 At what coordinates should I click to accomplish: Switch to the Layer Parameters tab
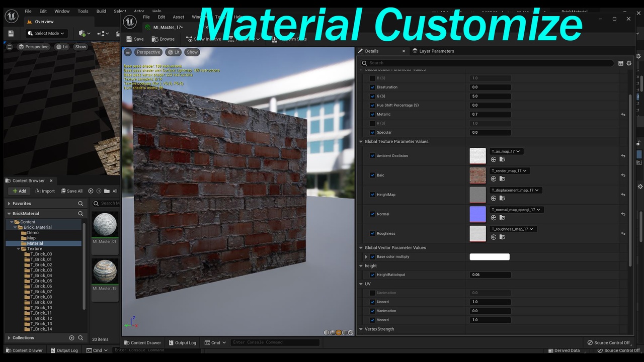pos(433,51)
